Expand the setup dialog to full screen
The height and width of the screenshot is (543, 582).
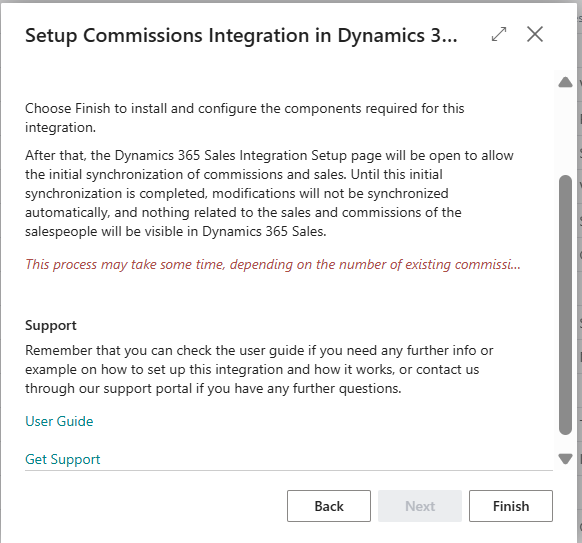[x=499, y=34]
